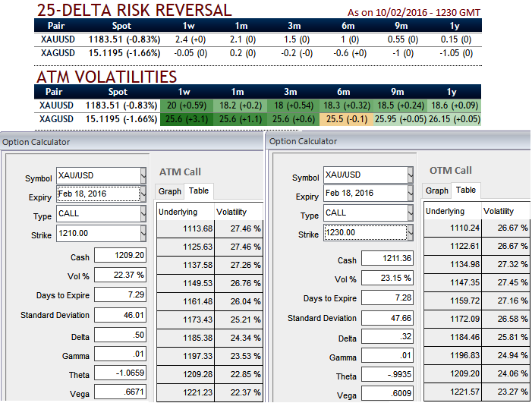This screenshot has height=403, width=532.
Task: Click the Cash field showing 1209.20
Action: pos(120,256)
